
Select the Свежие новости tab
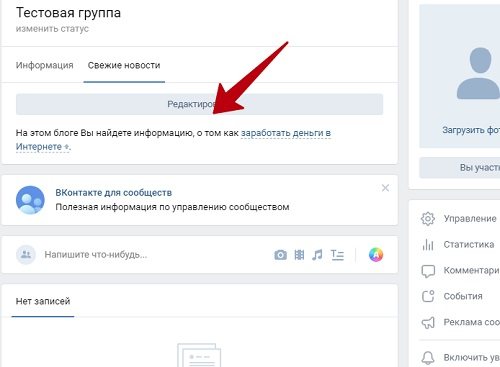pos(124,65)
